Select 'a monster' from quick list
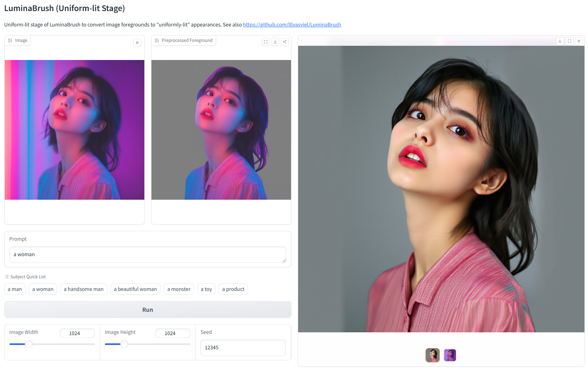 [179, 289]
